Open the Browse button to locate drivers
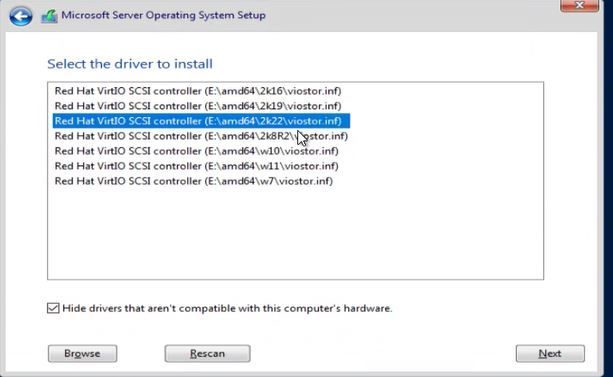 [82, 354]
